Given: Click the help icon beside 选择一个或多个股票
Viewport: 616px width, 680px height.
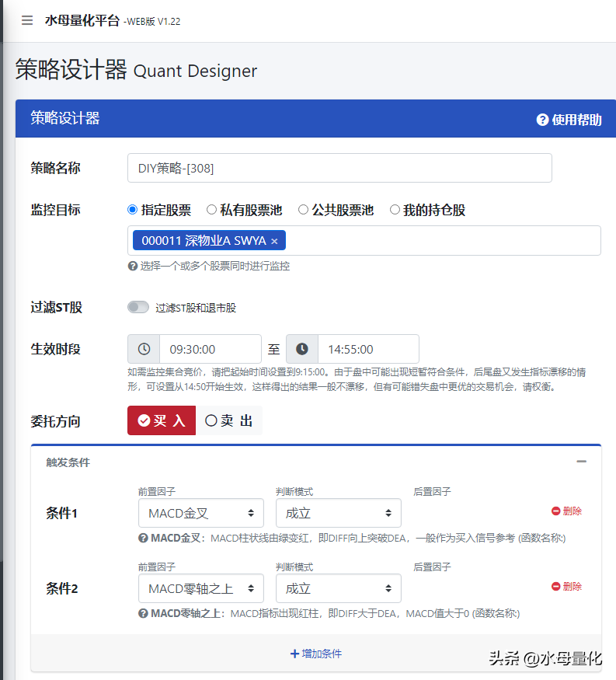Looking at the screenshot, I should [x=133, y=266].
